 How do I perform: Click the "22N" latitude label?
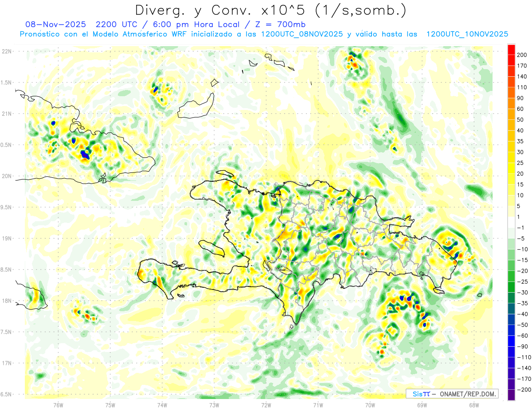pyautogui.click(x=7, y=51)
